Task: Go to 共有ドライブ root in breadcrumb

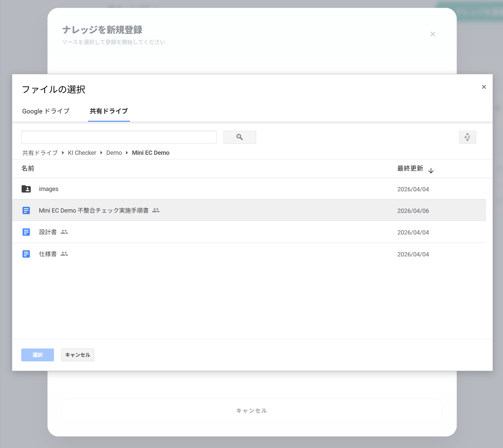Action: pos(40,153)
